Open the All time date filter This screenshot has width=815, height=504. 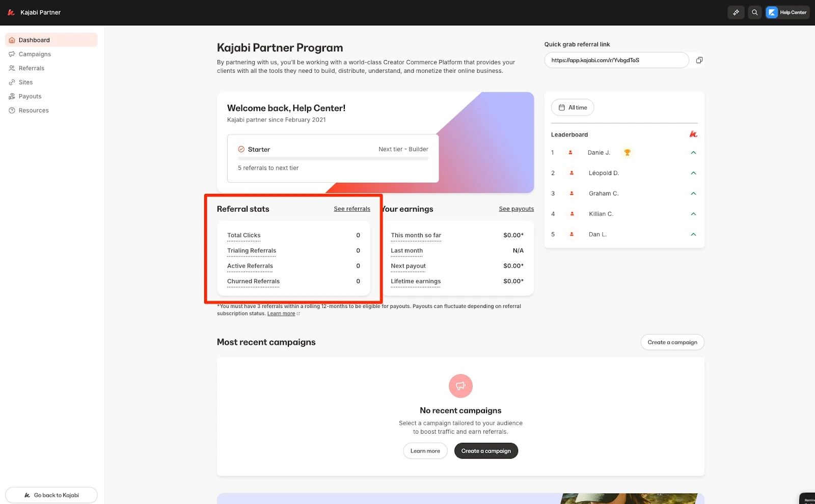coord(573,107)
